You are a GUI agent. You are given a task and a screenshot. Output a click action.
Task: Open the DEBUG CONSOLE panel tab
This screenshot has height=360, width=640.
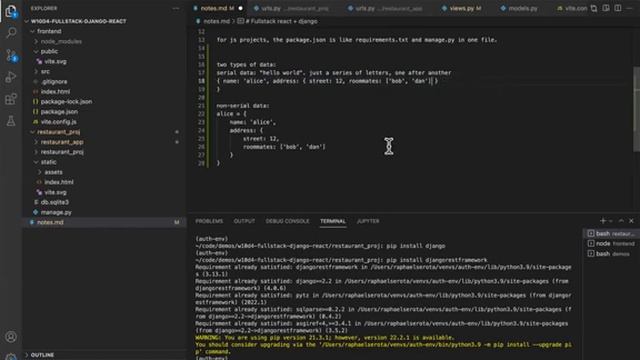click(287, 221)
